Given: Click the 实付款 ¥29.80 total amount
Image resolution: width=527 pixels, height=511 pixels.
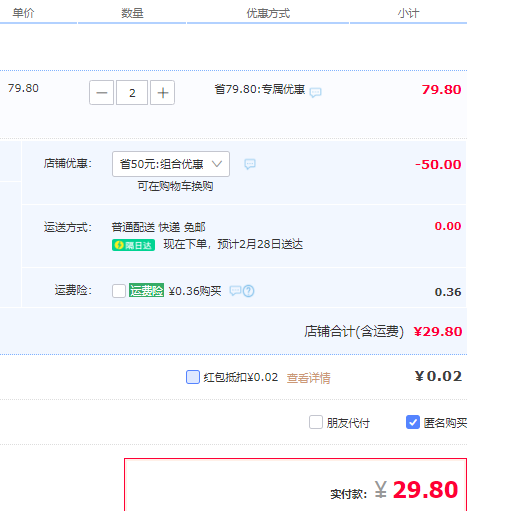Looking at the screenshot, I should (x=416, y=490).
